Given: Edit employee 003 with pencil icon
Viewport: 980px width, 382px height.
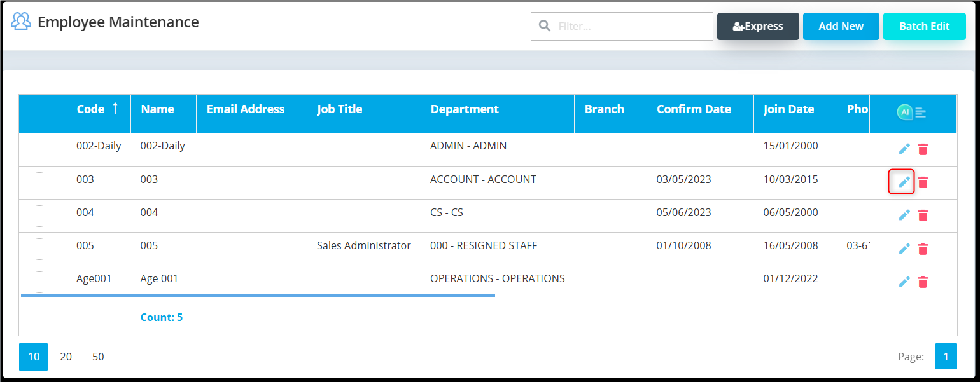Looking at the screenshot, I should click(904, 182).
